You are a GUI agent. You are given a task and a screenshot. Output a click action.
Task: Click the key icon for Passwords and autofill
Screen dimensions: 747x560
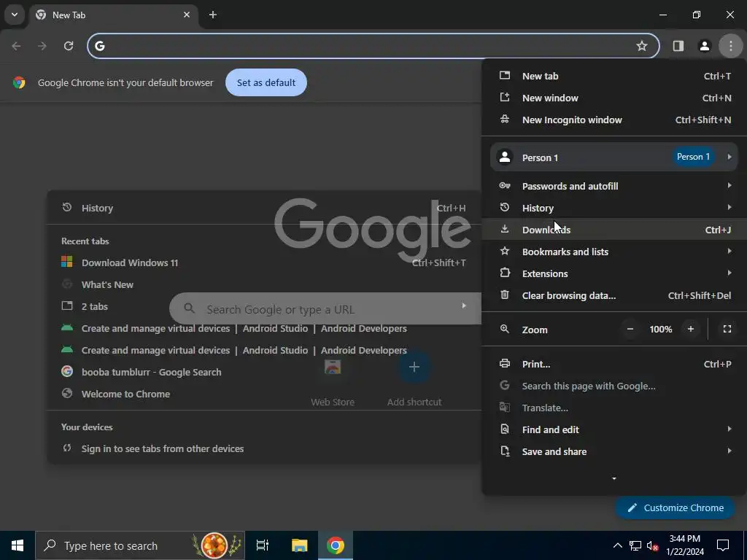pos(505,186)
